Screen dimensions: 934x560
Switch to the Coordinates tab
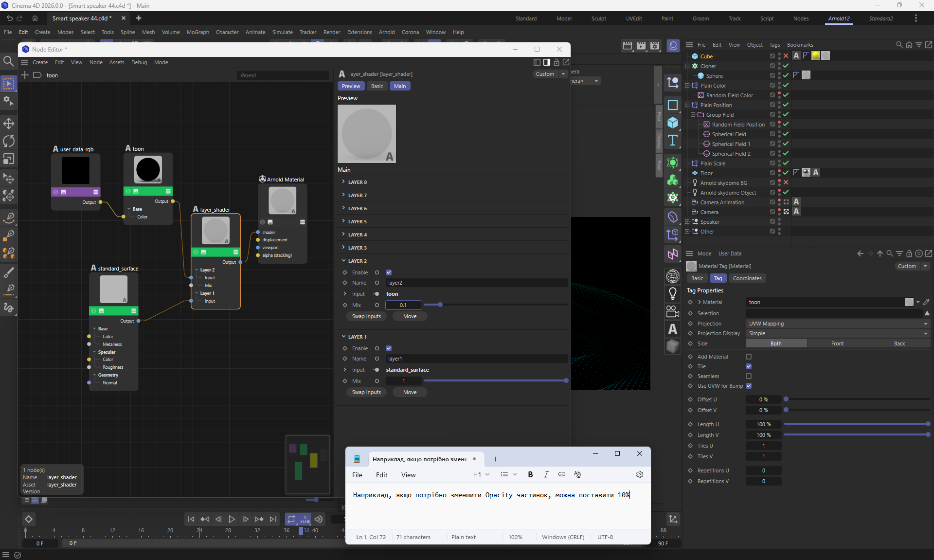pos(747,278)
